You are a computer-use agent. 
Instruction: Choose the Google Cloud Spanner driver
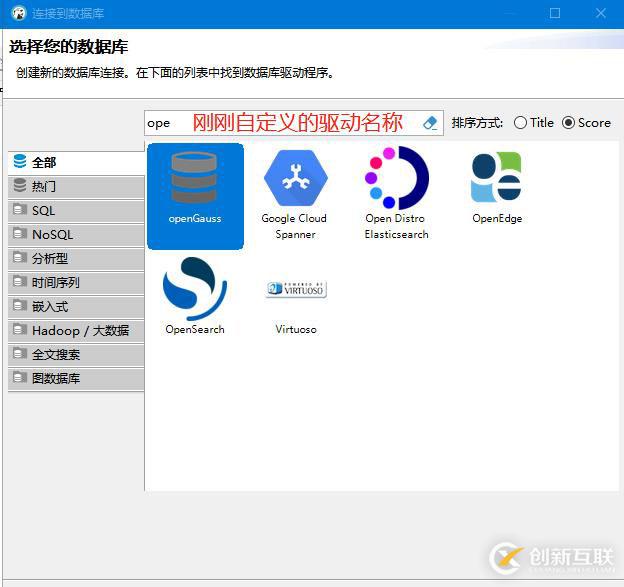tap(295, 194)
